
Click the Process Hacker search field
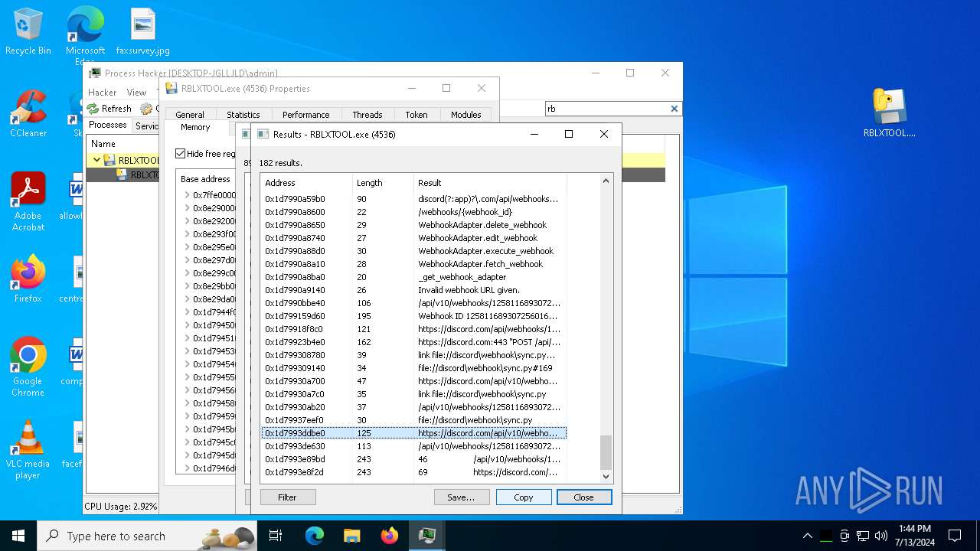[x=606, y=109]
